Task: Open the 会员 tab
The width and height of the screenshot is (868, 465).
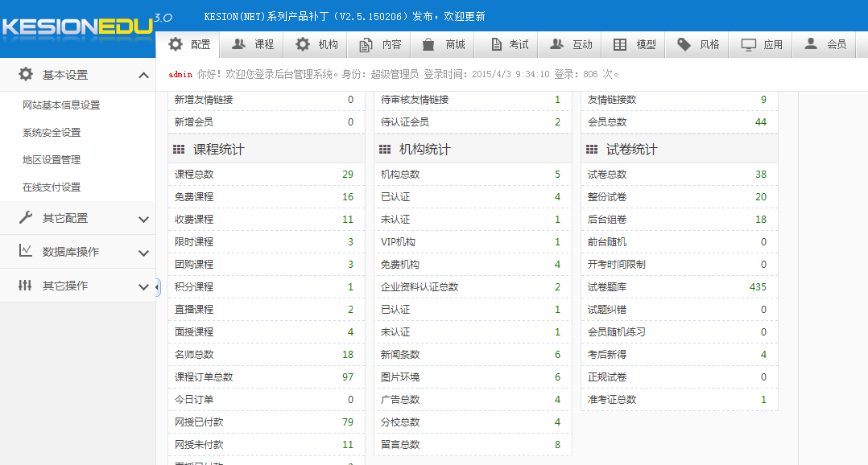Action: click(826, 44)
